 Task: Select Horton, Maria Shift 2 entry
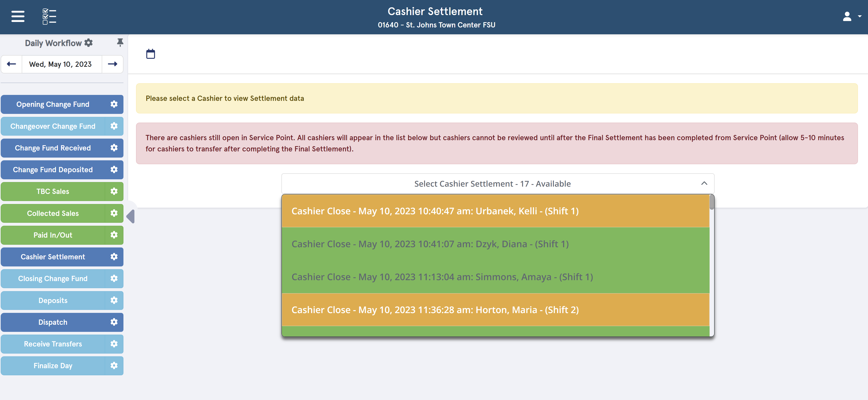pyautogui.click(x=495, y=310)
